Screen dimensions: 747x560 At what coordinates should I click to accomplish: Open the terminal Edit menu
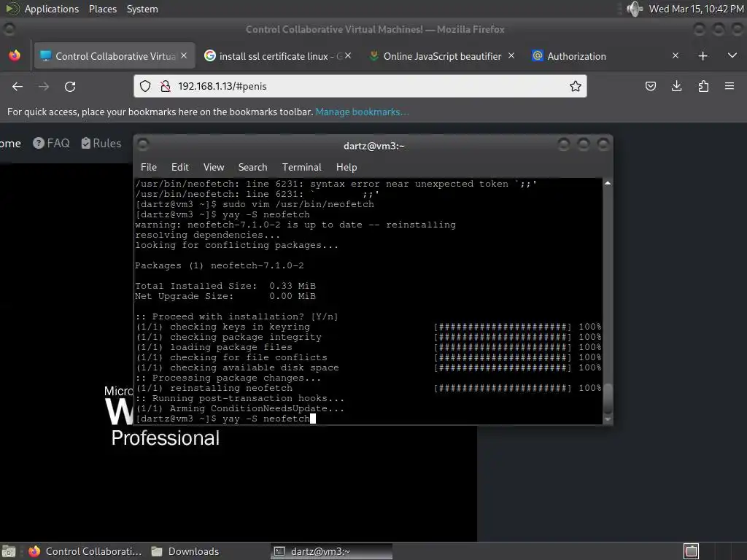(180, 167)
